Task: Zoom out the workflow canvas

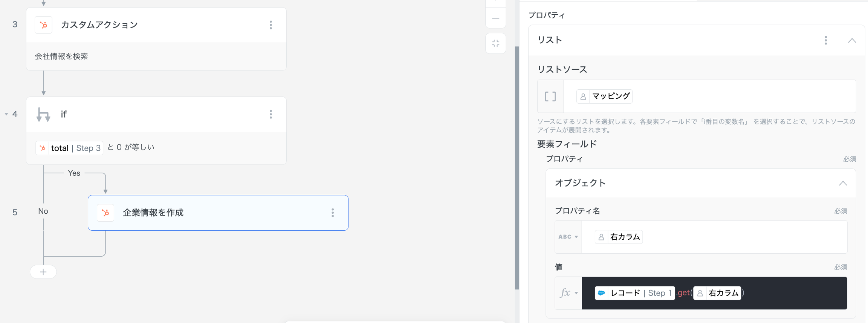Action: pos(496,18)
